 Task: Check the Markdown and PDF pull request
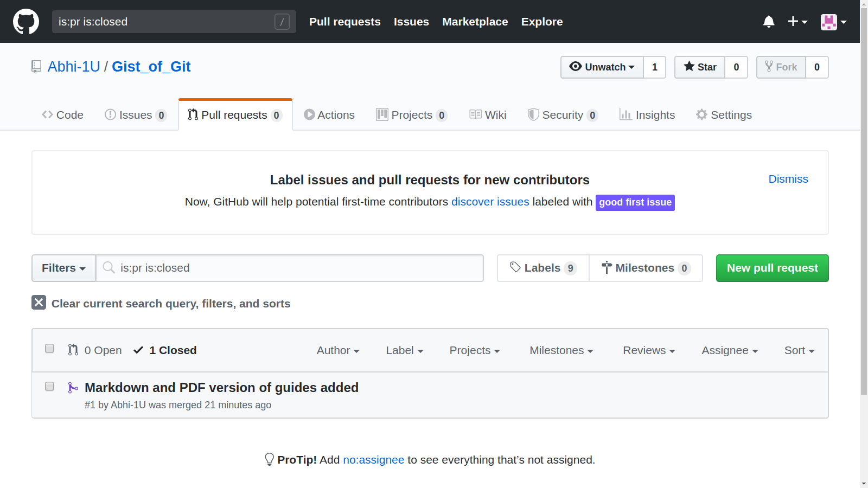[x=49, y=387]
